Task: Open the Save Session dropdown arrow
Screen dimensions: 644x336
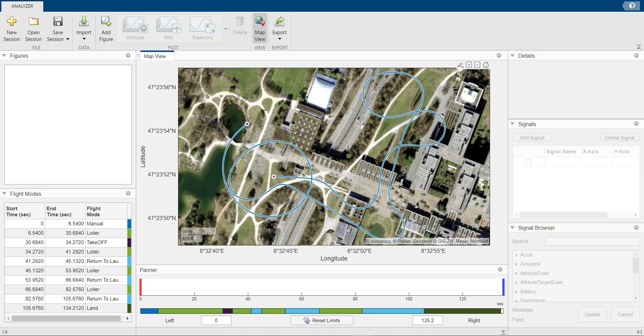Action: point(68,39)
